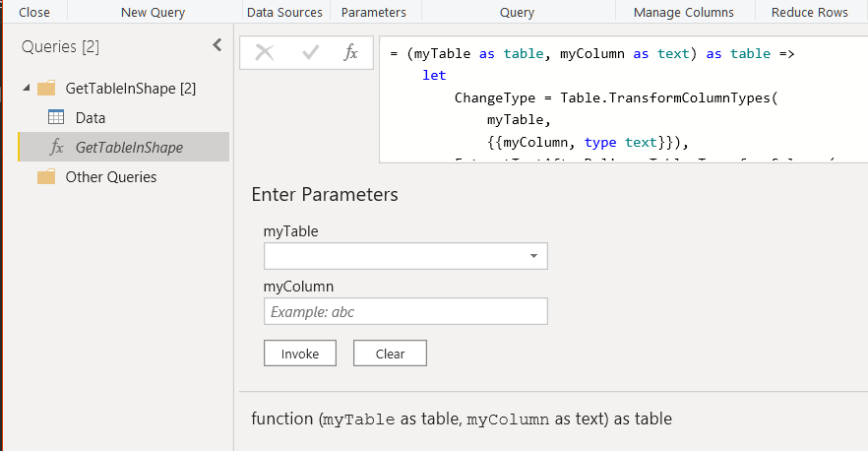Cancel the formula edit with the X icon
This screenshot has width=868, height=451.
tap(264, 52)
